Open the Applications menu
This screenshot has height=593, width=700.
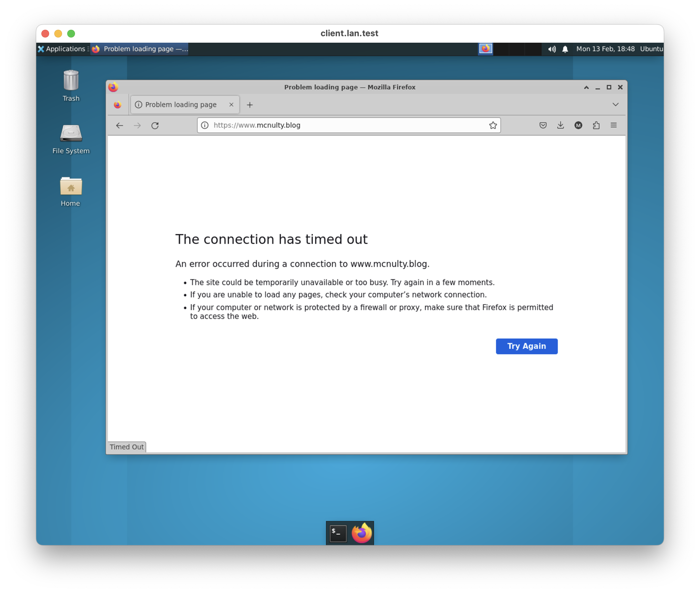(x=62, y=49)
